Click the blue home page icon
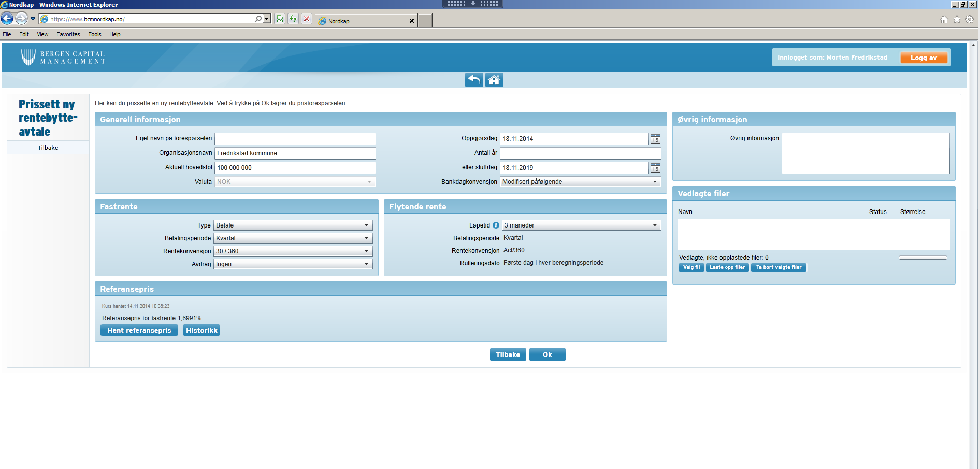This screenshot has width=980, height=469. click(494, 80)
